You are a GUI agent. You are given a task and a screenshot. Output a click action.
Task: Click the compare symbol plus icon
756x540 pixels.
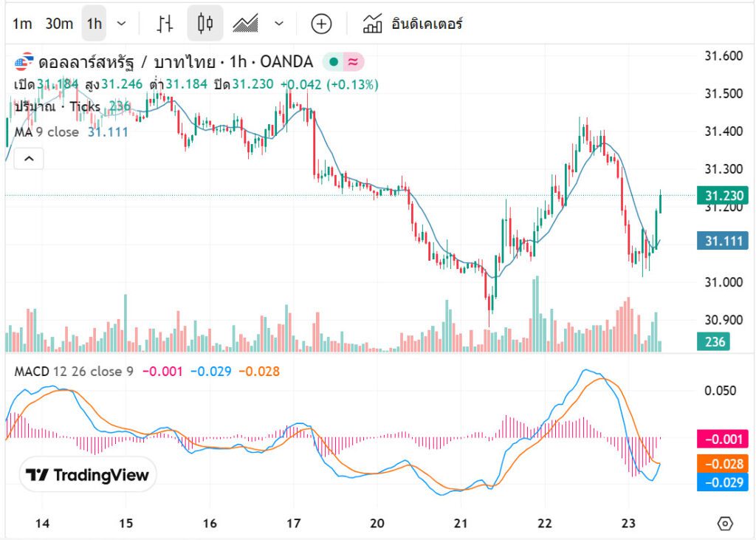coord(321,24)
